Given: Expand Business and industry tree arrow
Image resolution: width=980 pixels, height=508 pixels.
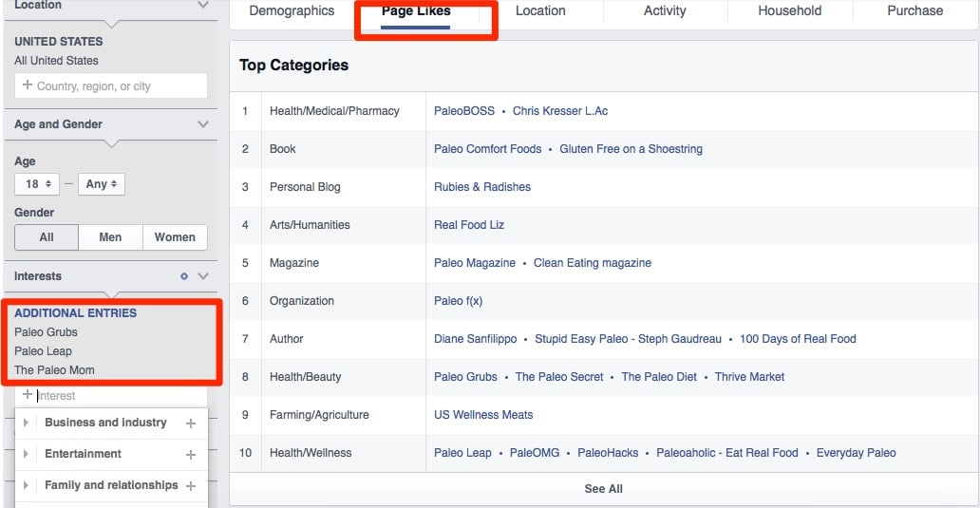Looking at the screenshot, I should point(27,423).
